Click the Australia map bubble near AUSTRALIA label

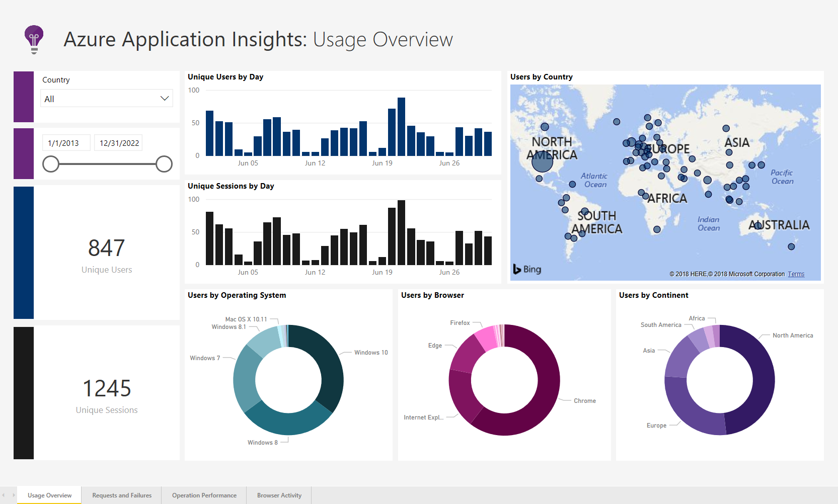(x=758, y=226)
